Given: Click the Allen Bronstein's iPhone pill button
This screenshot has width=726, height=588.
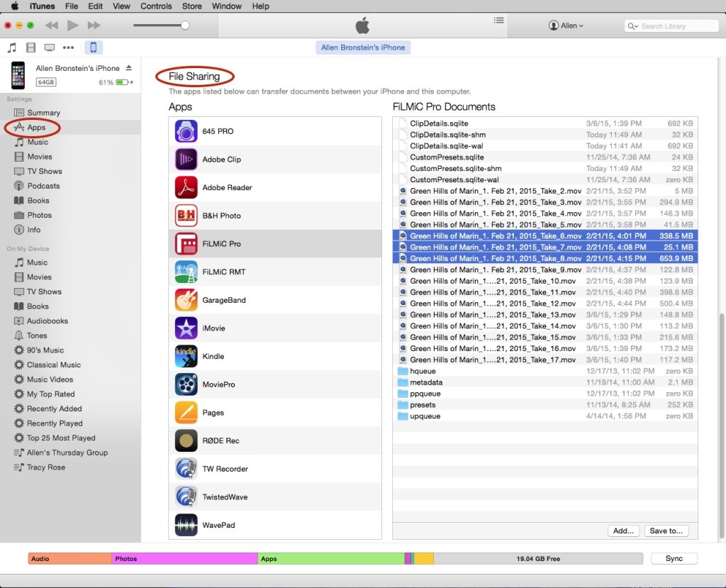Looking at the screenshot, I should [363, 48].
